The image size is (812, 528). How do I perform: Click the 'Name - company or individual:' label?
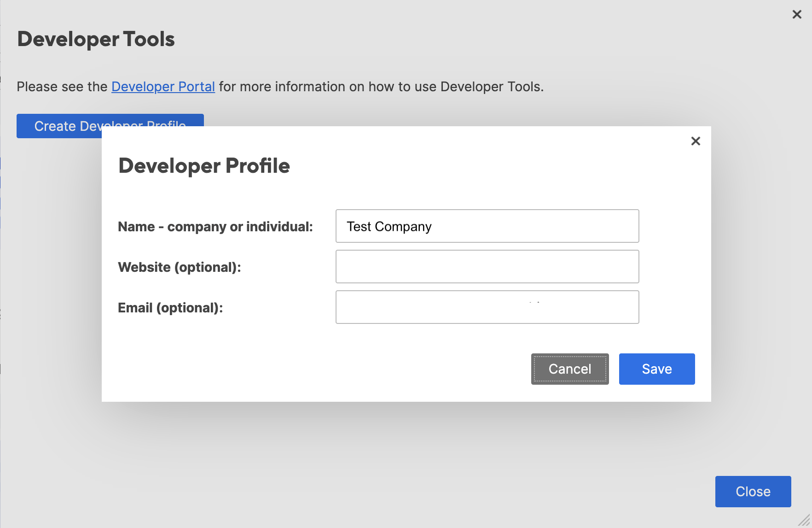pyautogui.click(x=215, y=227)
